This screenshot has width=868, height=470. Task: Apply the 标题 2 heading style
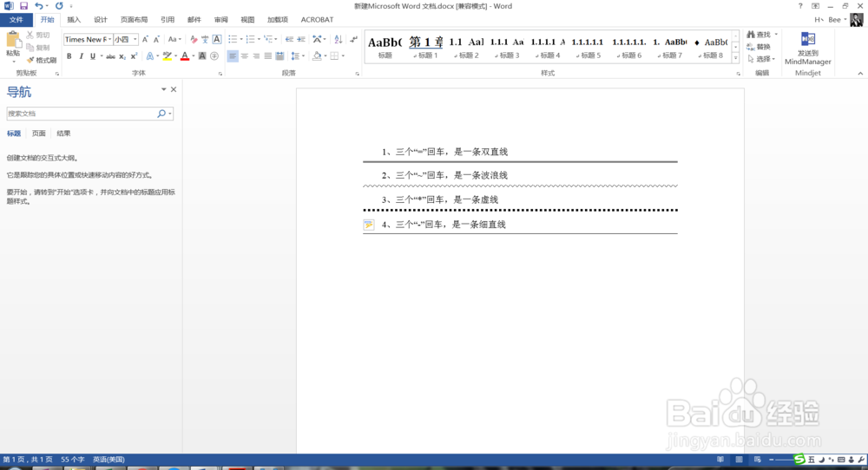[467, 47]
